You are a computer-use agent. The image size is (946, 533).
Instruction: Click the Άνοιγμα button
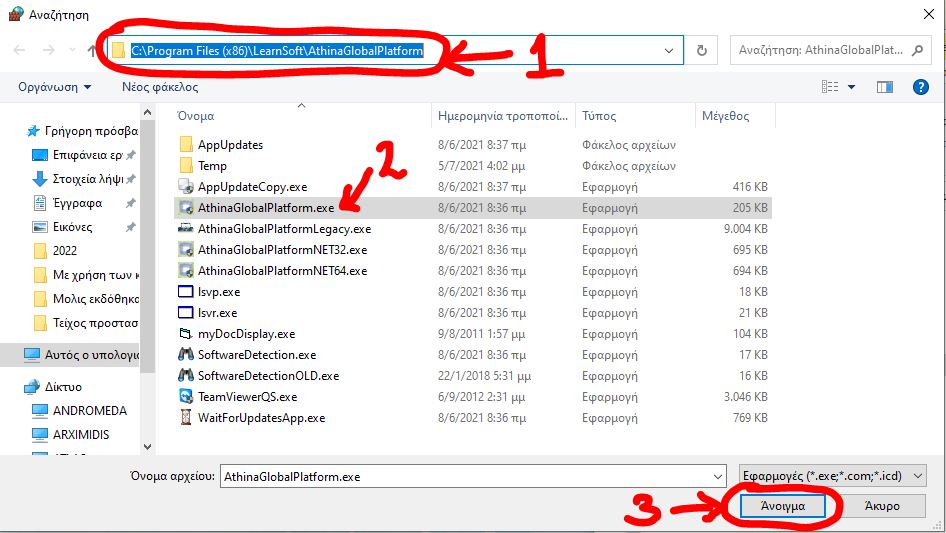coord(783,506)
